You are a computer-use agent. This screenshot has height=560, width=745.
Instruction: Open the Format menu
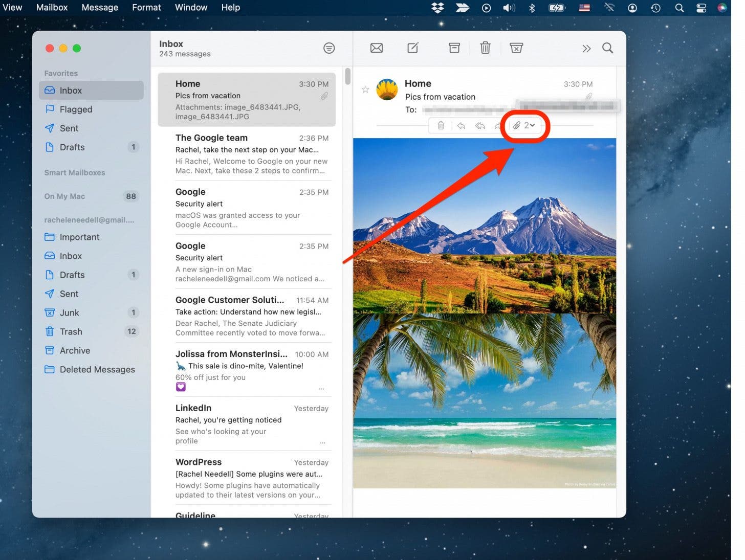[x=146, y=8]
